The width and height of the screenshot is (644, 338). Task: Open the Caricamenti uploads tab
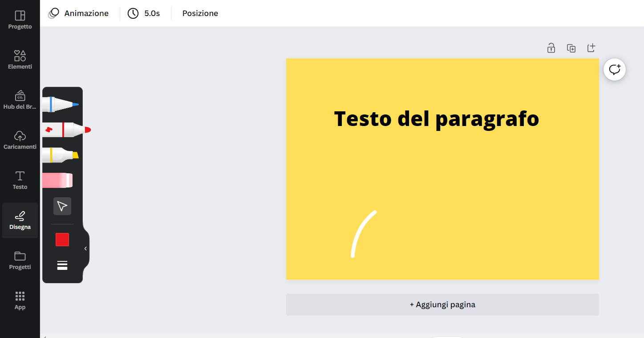(20, 140)
